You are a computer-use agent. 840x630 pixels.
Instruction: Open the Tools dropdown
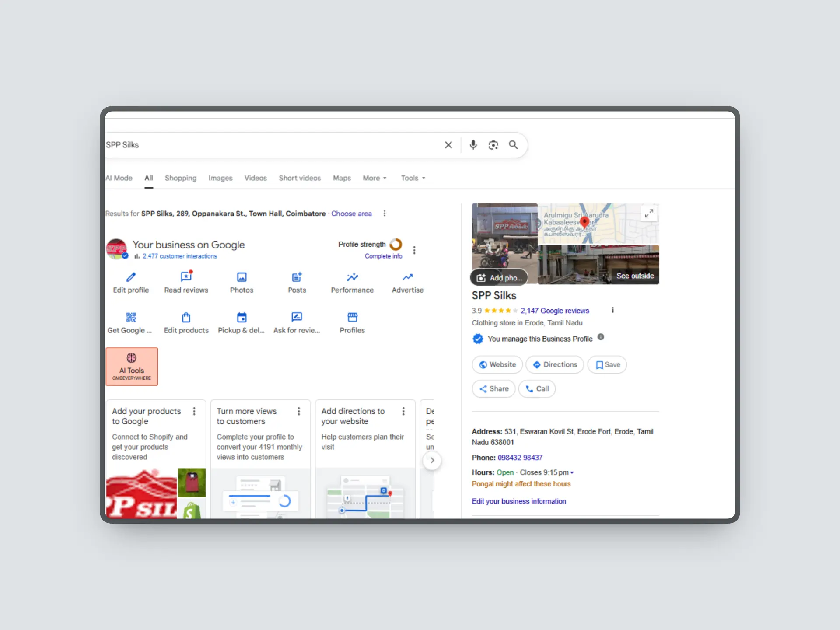click(x=413, y=178)
